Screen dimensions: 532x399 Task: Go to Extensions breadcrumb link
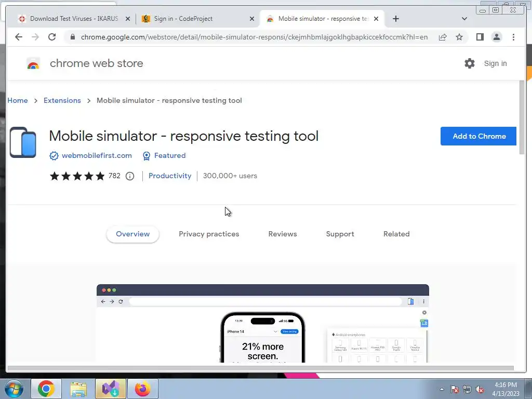tap(62, 100)
